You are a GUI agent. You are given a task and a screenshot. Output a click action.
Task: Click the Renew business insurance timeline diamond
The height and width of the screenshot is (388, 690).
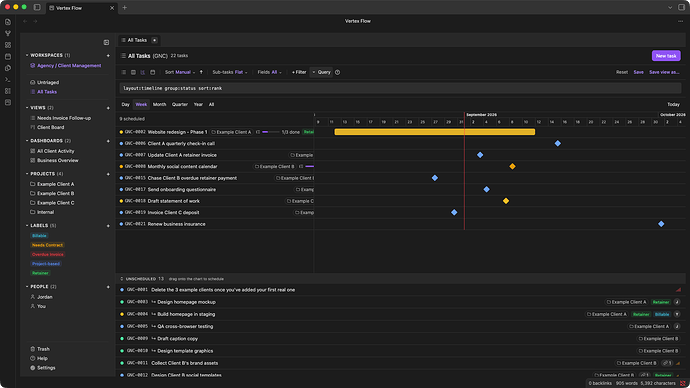coord(661,224)
